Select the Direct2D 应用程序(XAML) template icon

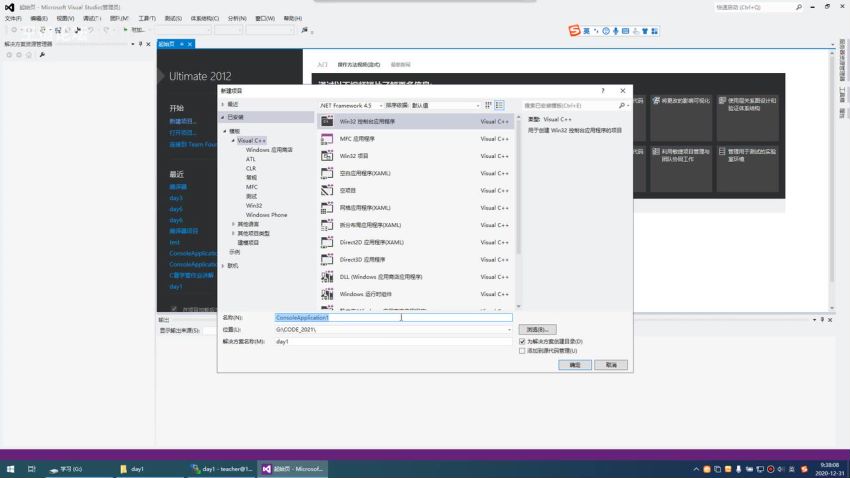[x=327, y=242]
